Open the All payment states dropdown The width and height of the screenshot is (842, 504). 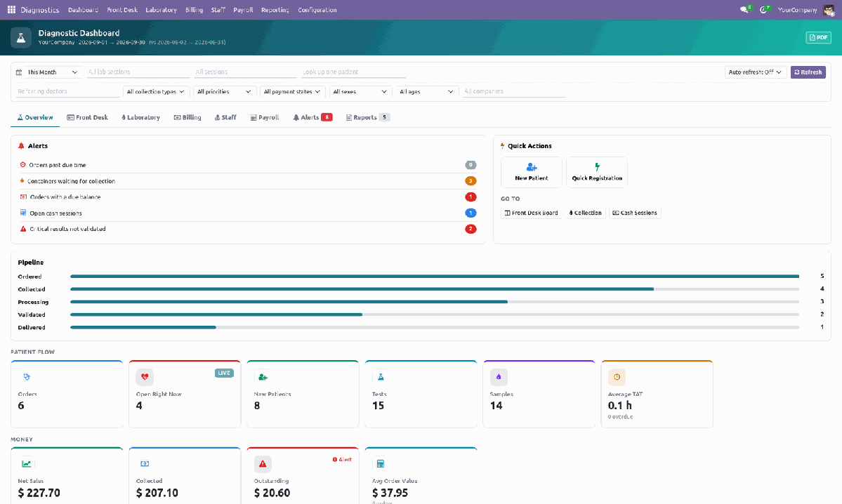point(291,92)
